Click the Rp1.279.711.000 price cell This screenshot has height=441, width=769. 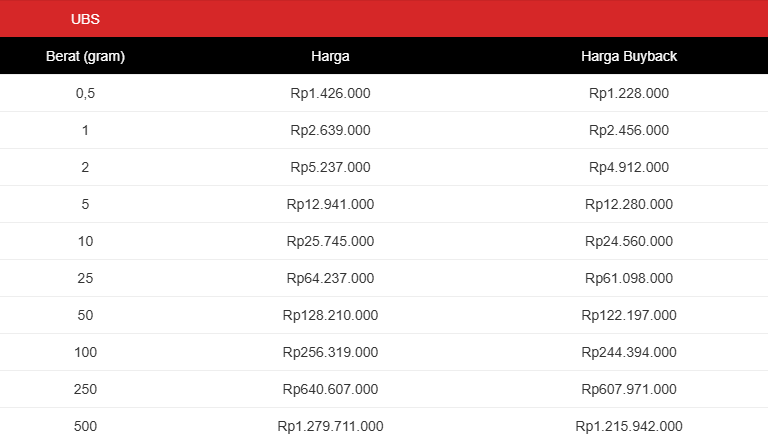(x=330, y=426)
